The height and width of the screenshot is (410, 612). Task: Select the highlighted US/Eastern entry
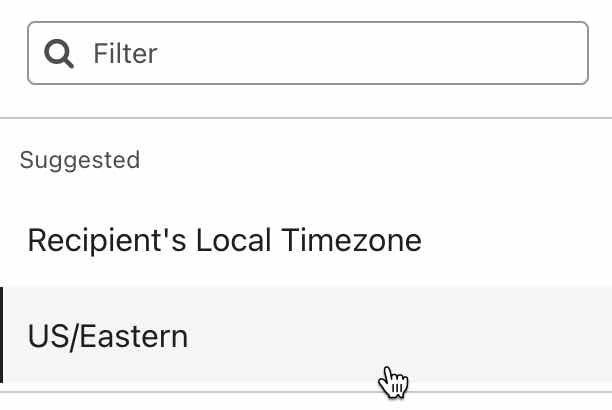click(x=108, y=336)
